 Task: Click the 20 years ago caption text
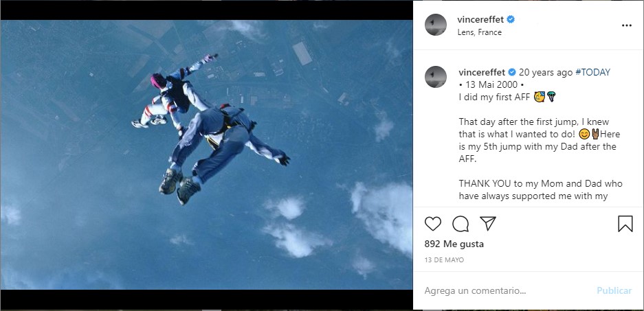[545, 72]
